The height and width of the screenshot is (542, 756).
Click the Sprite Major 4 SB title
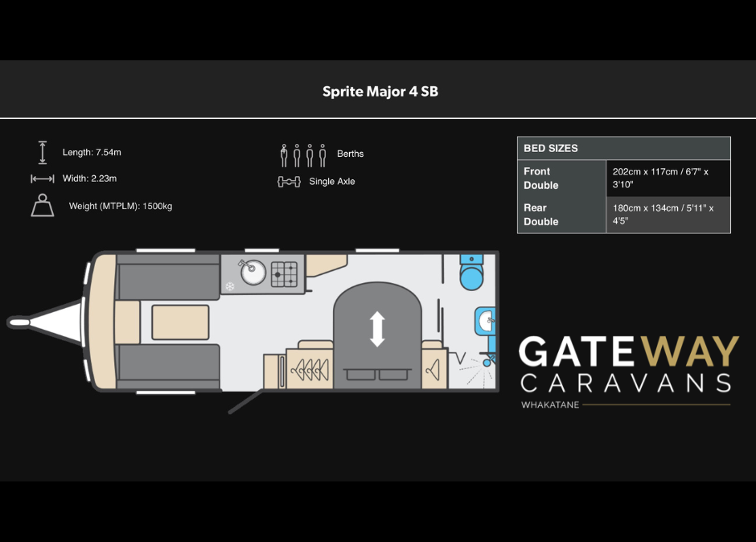(x=380, y=91)
